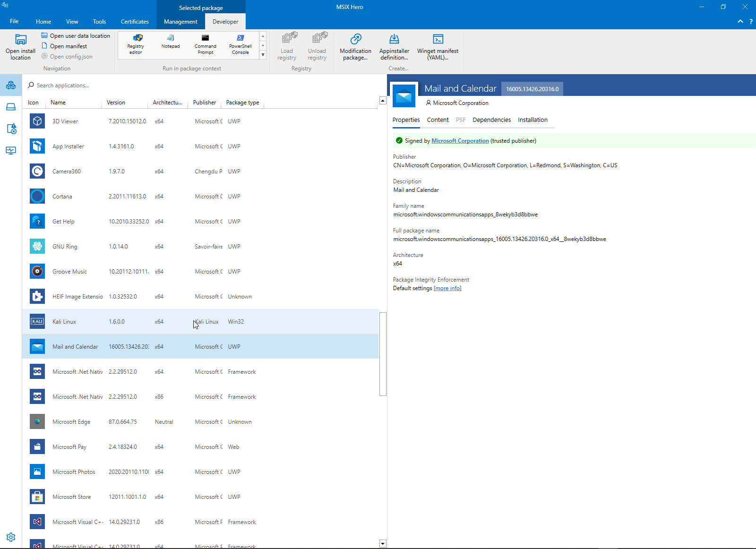Open install location of selected package
Screen dimensions: 756x549
click(20, 47)
